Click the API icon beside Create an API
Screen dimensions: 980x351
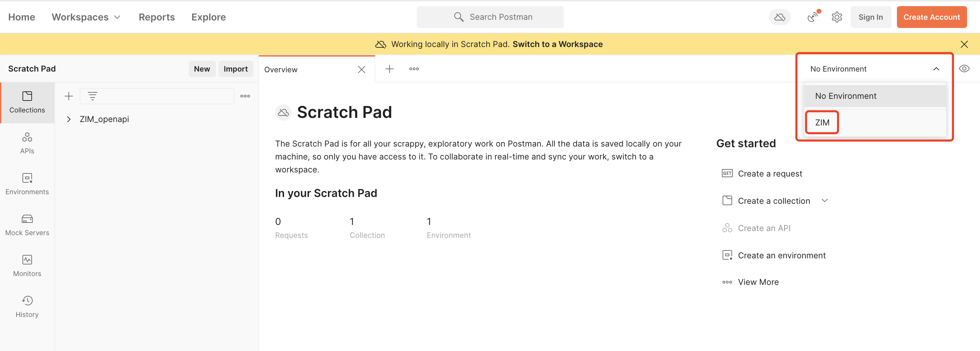click(727, 228)
